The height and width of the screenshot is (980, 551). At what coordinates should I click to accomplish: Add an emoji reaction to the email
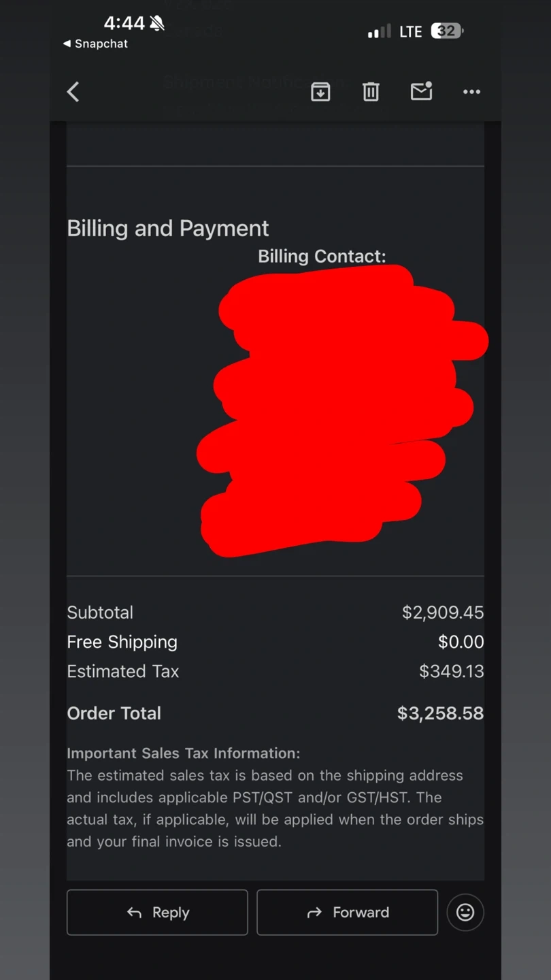tap(465, 912)
